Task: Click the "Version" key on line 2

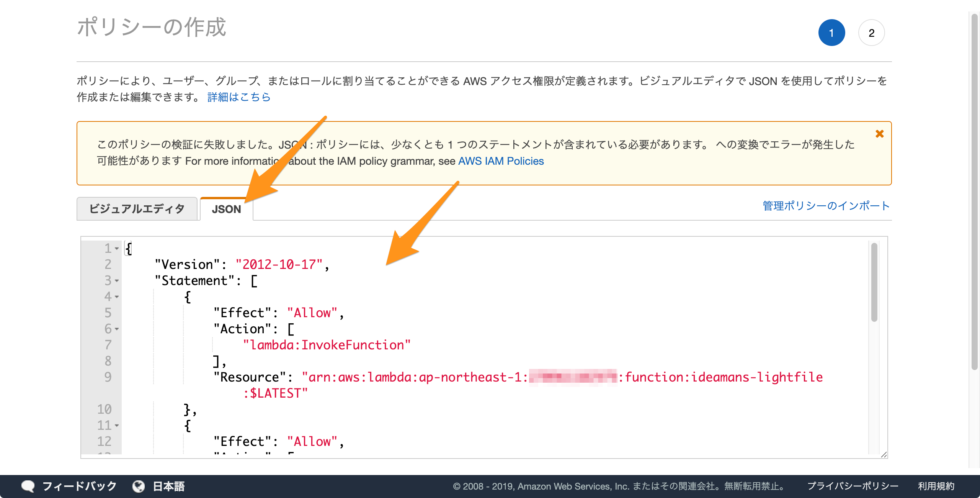Action: [187, 265]
